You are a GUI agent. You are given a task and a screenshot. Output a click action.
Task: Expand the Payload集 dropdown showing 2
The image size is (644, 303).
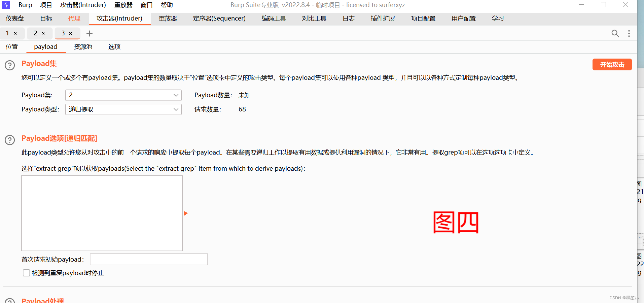pyautogui.click(x=123, y=95)
